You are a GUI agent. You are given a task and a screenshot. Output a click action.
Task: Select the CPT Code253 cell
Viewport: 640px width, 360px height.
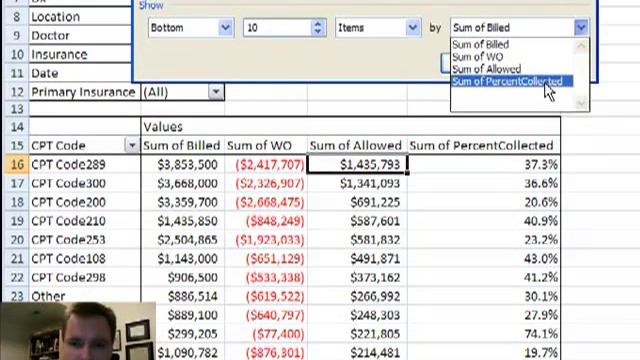coord(84,240)
